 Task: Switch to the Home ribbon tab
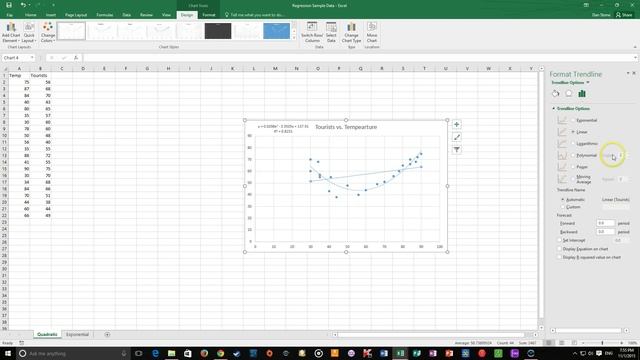[x=30, y=15]
